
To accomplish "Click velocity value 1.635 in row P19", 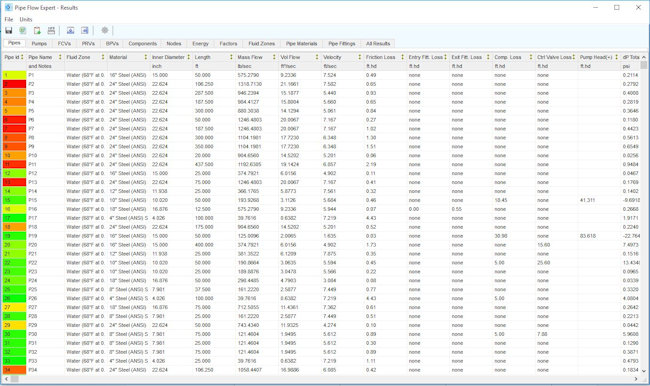I will click(330, 236).
